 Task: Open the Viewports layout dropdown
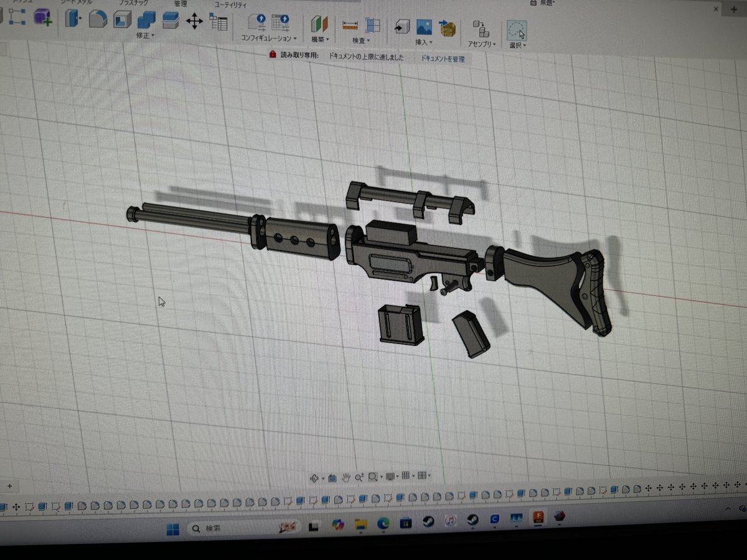coord(424,476)
